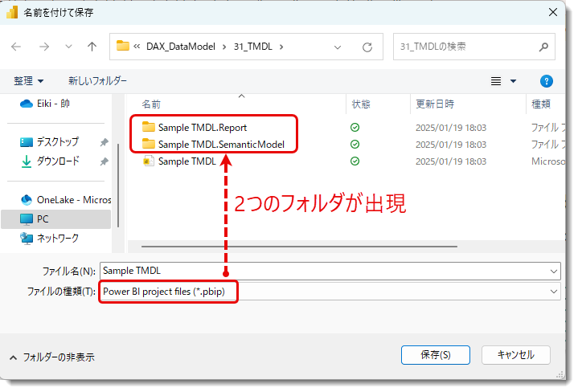Select the Sample TMDL file
Screen dimensions: 578x392
187,161
